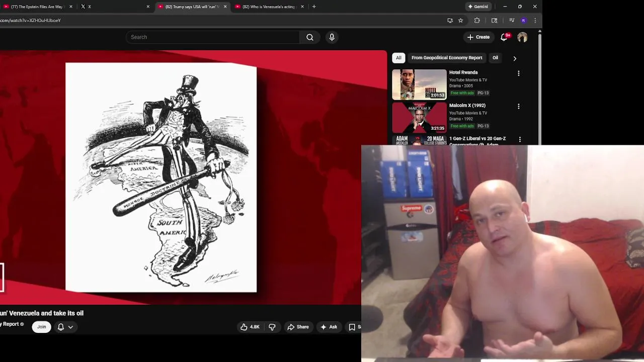Close the Epstein Files tab
The width and height of the screenshot is (644, 362).
(70, 7)
